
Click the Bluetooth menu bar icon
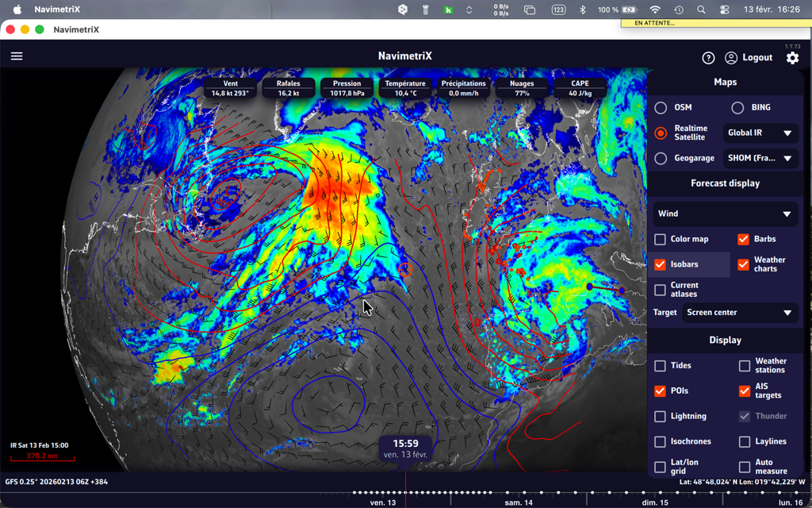[x=583, y=10]
